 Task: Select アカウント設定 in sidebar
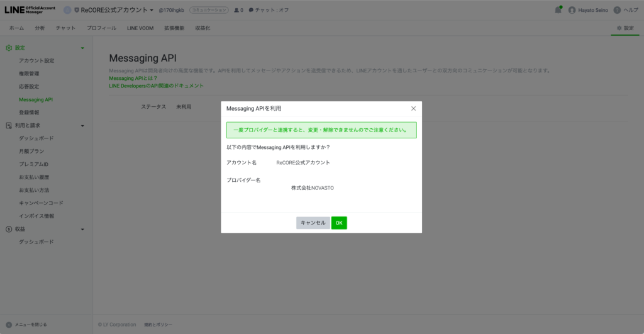pos(36,61)
